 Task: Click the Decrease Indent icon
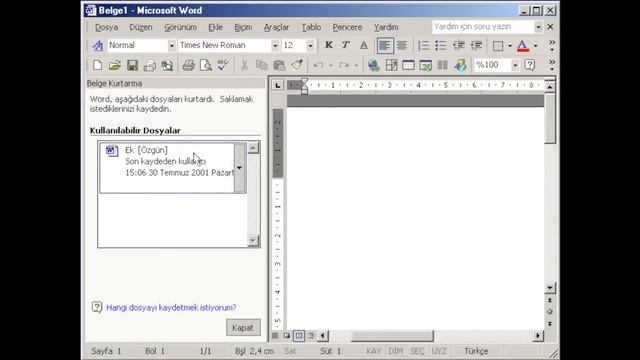(x=458, y=45)
